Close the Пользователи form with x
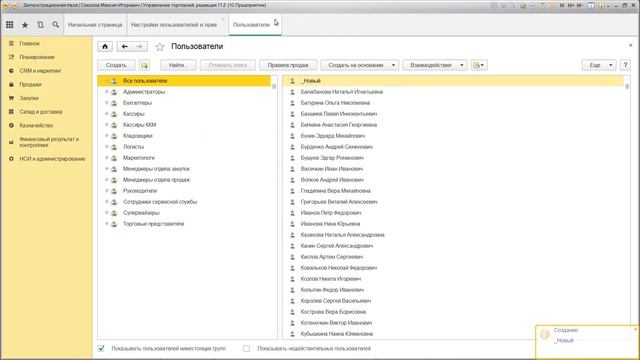The image size is (640, 360). 631,45
